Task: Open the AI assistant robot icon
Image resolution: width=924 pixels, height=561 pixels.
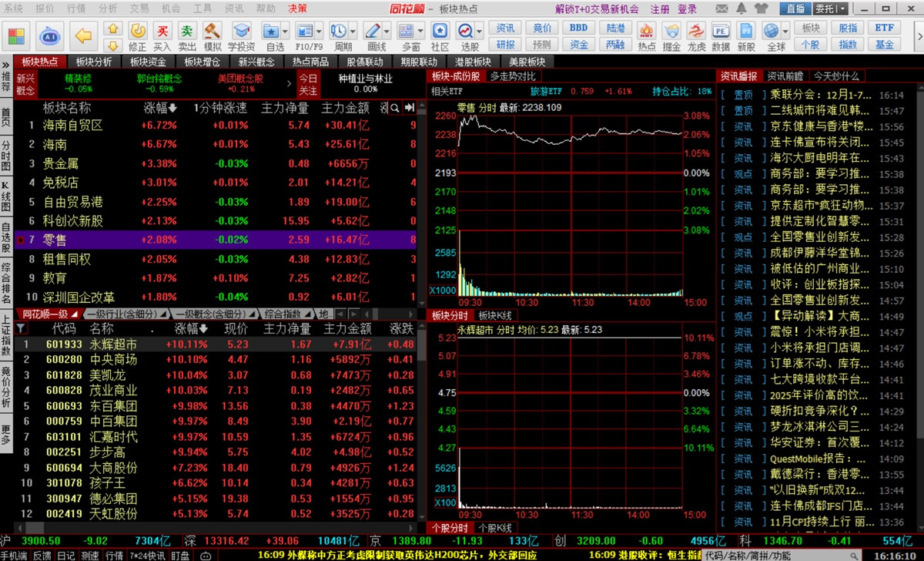Action: (50, 36)
